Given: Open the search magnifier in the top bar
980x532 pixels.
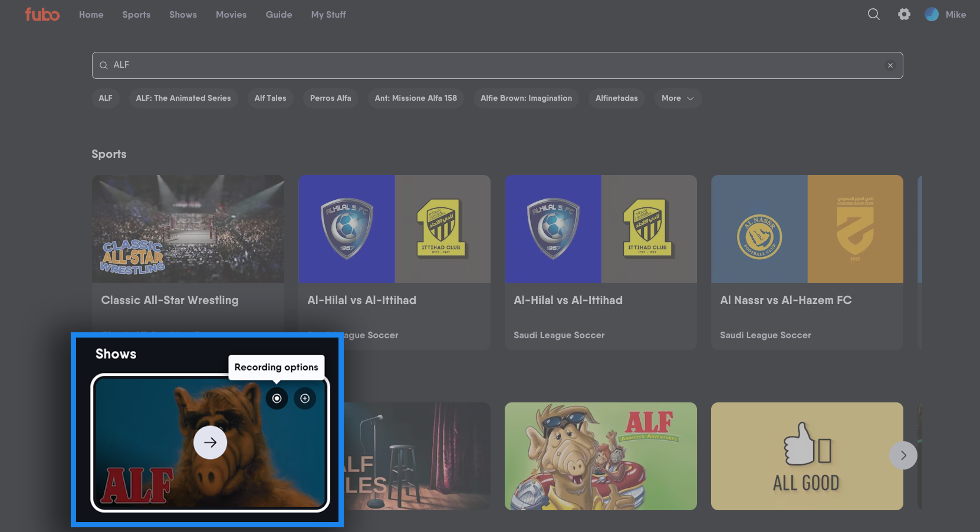Looking at the screenshot, I should (x=873, y=14).
